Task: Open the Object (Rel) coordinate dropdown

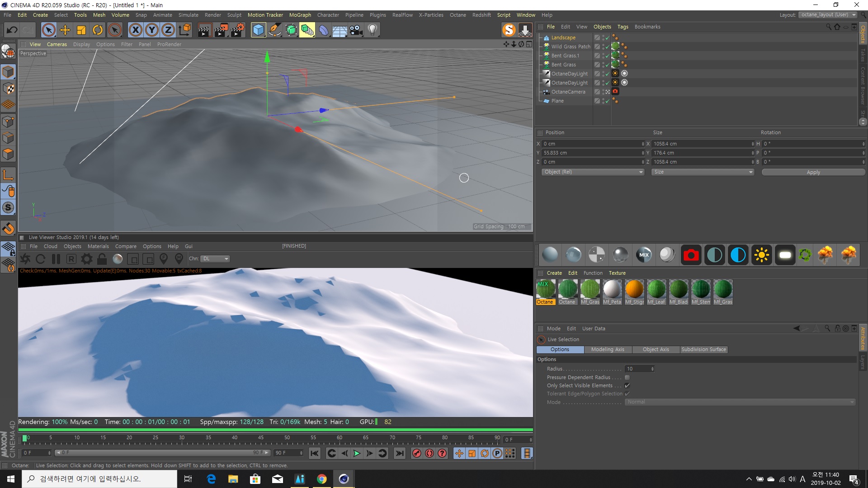Action: click(593, 172)
